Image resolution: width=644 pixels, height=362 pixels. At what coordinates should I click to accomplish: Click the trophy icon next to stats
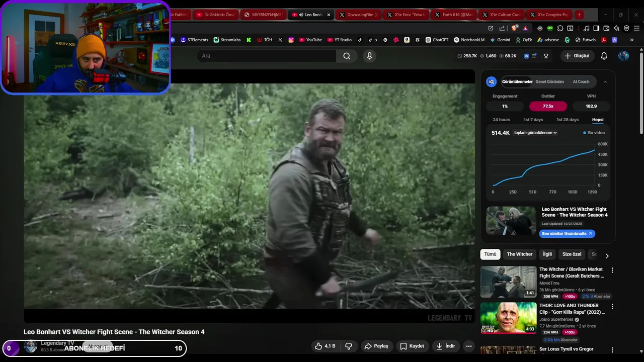point(546,56)
